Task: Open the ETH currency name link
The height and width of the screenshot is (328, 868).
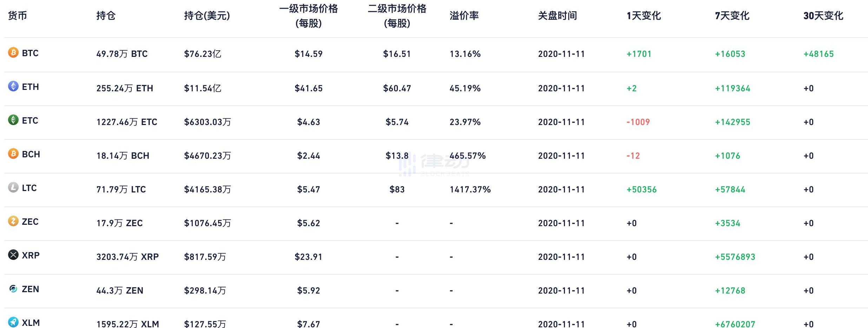Action: coord(30,87)
